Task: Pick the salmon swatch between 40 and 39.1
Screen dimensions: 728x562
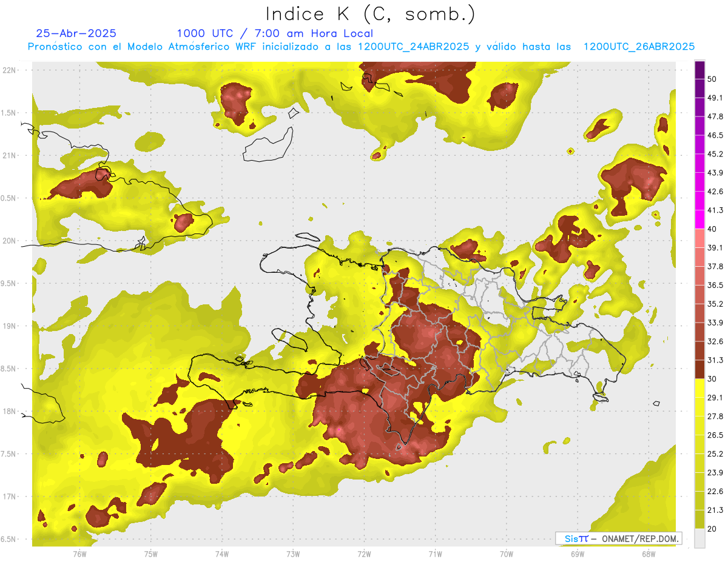Action: point(699,238)
